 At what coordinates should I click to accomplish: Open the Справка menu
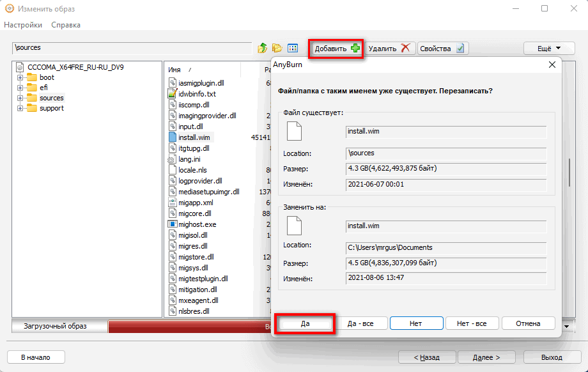pos(66,25)
